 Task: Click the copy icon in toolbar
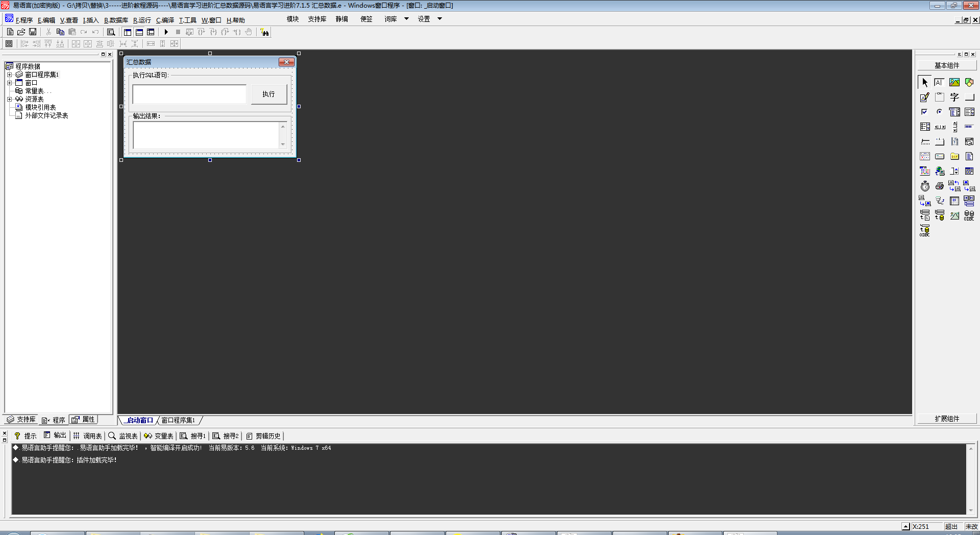coord(60,32)
